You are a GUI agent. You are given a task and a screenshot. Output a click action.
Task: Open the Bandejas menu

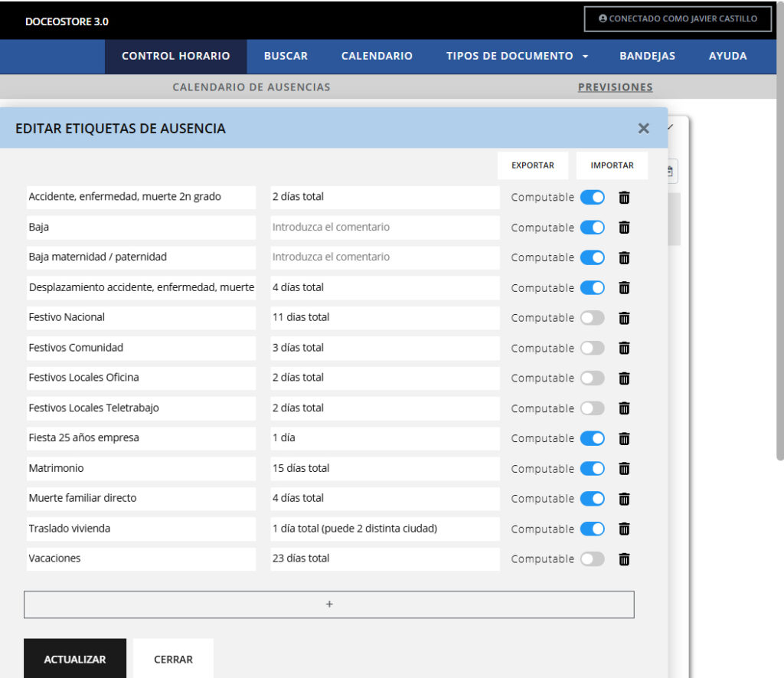pyautogui.click(x=648, y=56)
